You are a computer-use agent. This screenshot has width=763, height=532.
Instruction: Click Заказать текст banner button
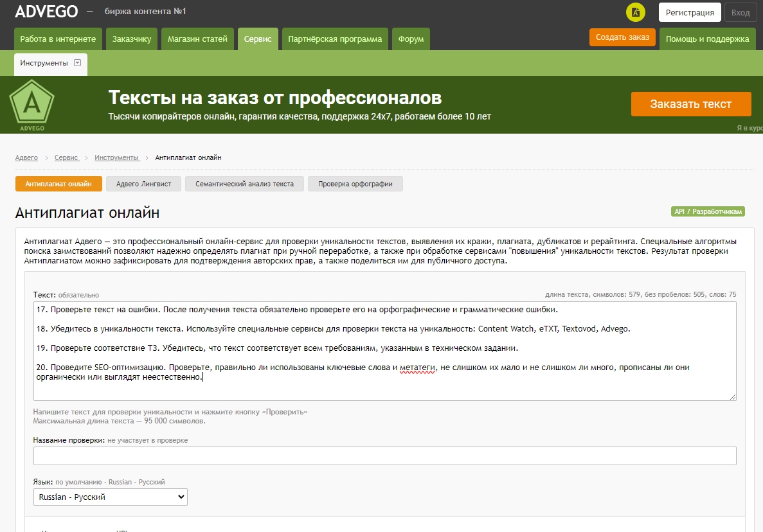[x=691, y=104]
